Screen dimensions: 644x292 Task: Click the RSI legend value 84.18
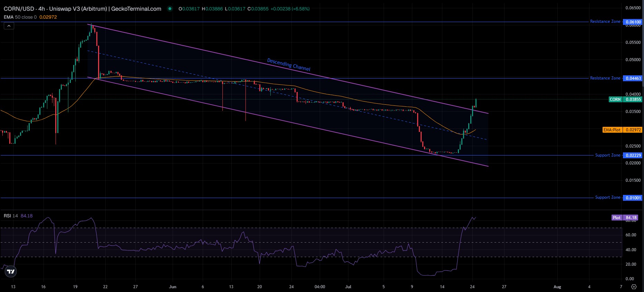[x=27, y=216]
